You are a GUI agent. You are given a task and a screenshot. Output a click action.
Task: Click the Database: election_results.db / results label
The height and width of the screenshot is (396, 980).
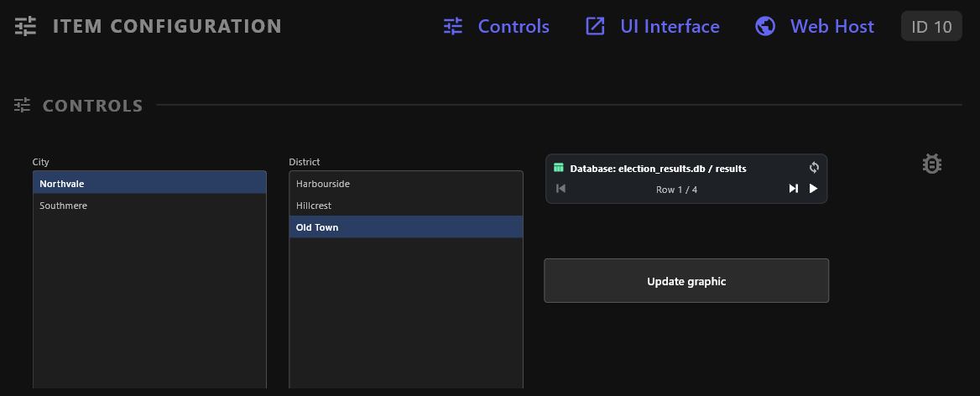[x=658, y=169]
